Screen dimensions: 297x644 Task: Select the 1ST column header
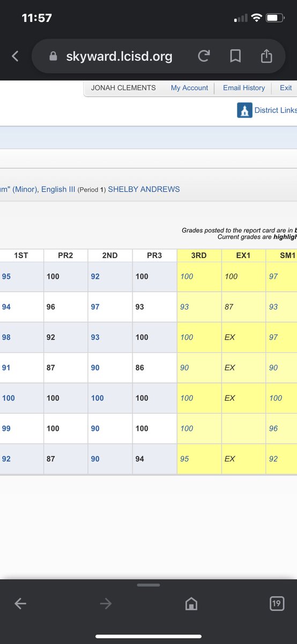[x=21, y=255]
